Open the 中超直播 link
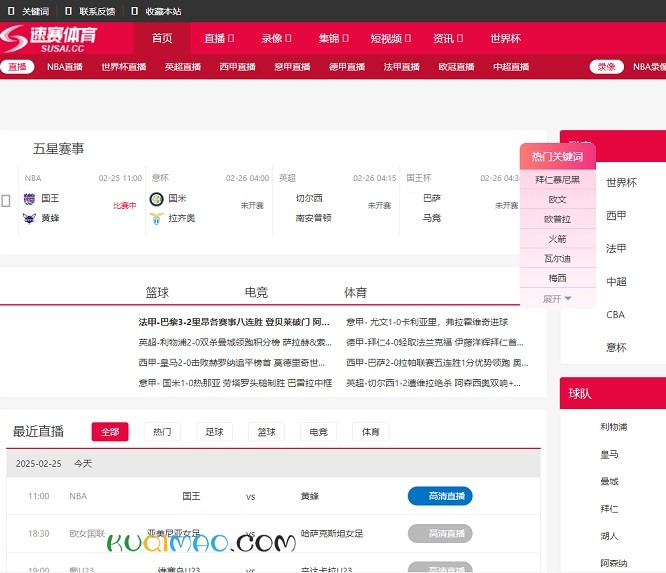 (x=511, y=67)
